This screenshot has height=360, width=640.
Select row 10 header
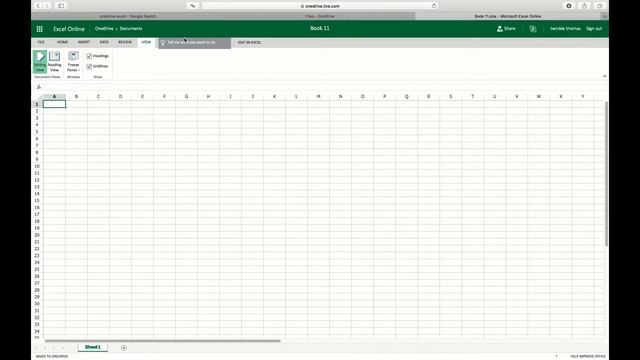coord(37,167)
